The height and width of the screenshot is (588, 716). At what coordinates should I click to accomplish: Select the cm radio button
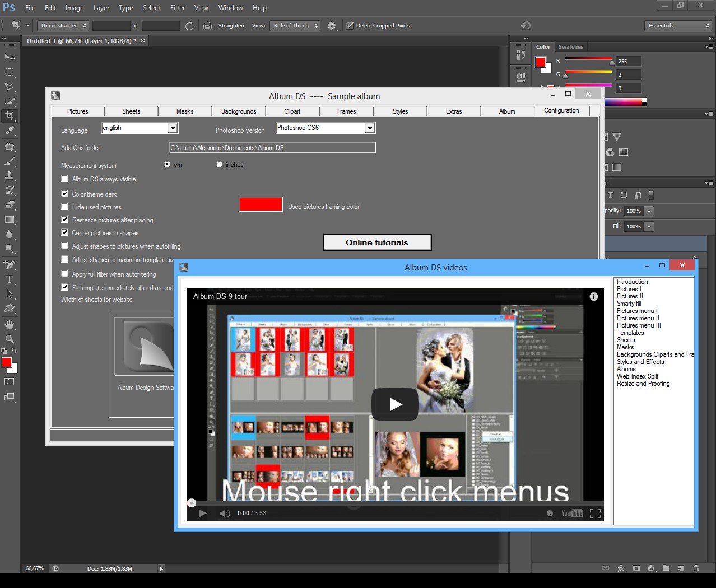[167, 164]
